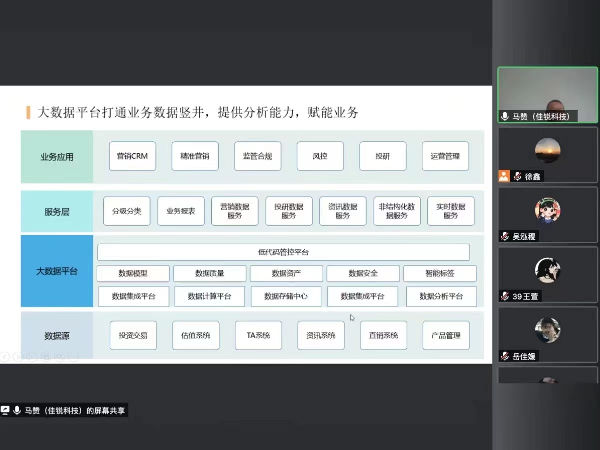Select 吴泓视 participant avatar
Viewport: 600px width, 450px height.
(546, 210)
